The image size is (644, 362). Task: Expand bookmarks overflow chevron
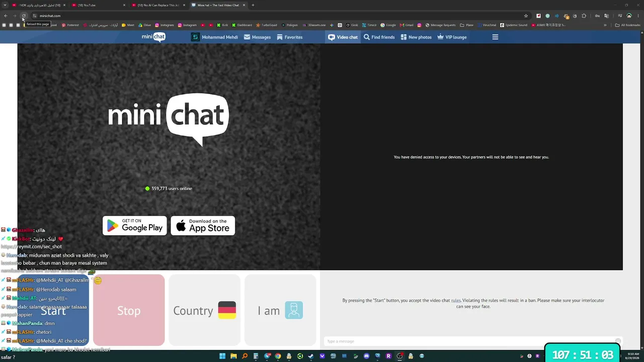[605, 25]
